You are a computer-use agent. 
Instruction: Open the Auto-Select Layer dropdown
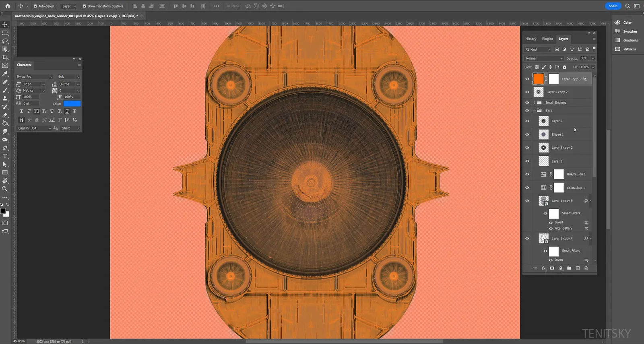68,6
